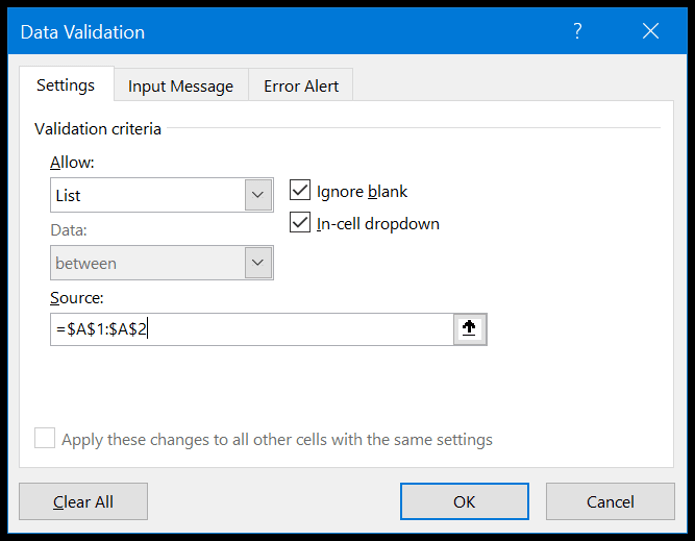Click the List value in Allow combo box
The height and width of the screenshot is (541, 695).
click(68, 195)
